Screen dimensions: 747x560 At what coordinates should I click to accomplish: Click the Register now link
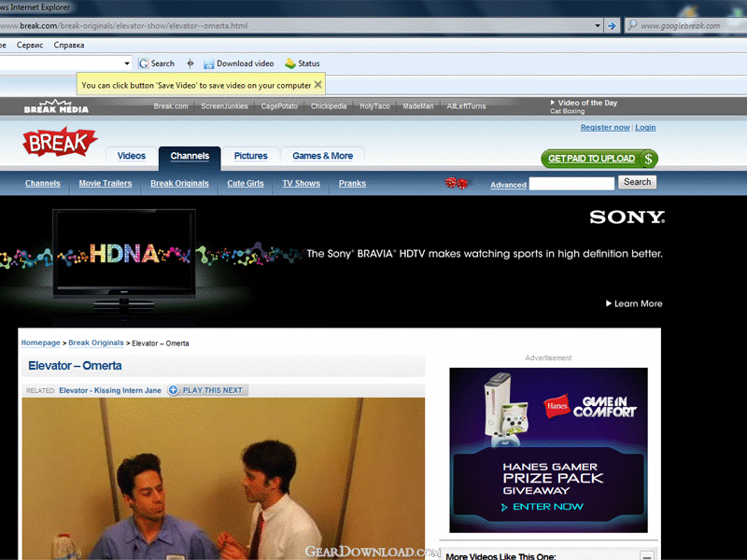pyautogui.click(x=605, y=127)
